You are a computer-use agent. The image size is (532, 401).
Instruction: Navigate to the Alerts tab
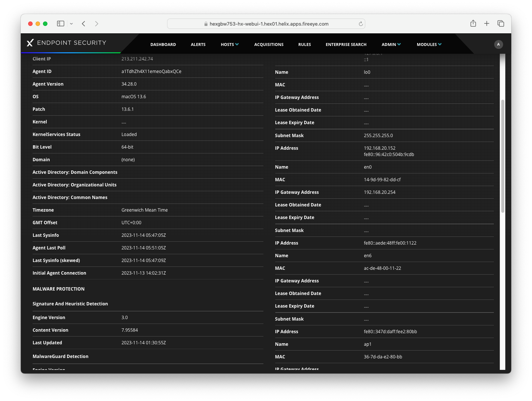tap(198, 44)
